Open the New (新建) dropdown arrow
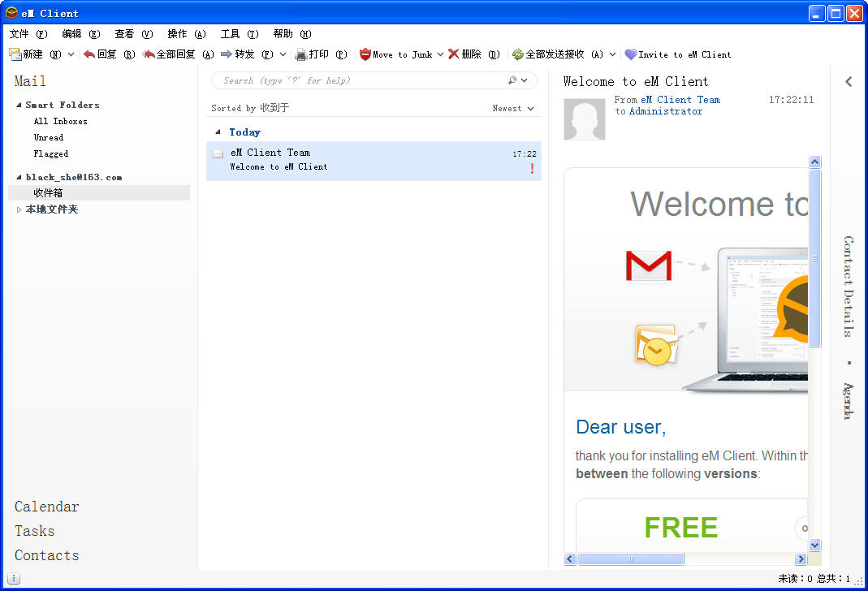This screenshot has width=868, height=591. click(71, 54)
